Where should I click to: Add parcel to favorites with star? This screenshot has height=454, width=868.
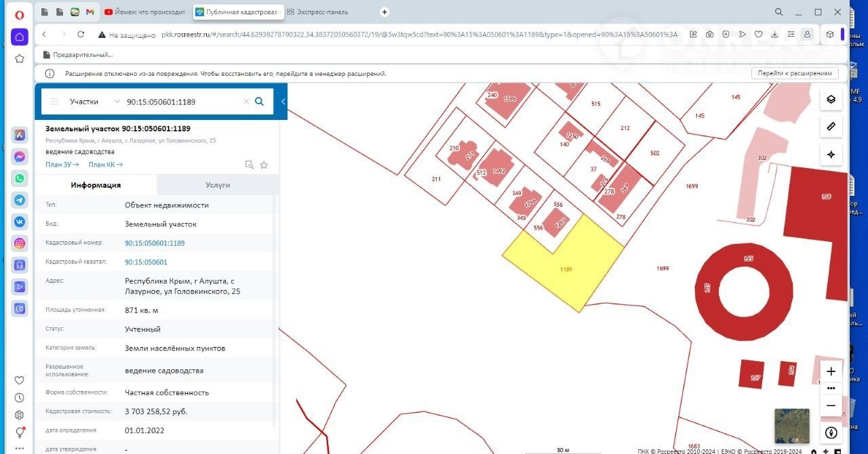264,165
